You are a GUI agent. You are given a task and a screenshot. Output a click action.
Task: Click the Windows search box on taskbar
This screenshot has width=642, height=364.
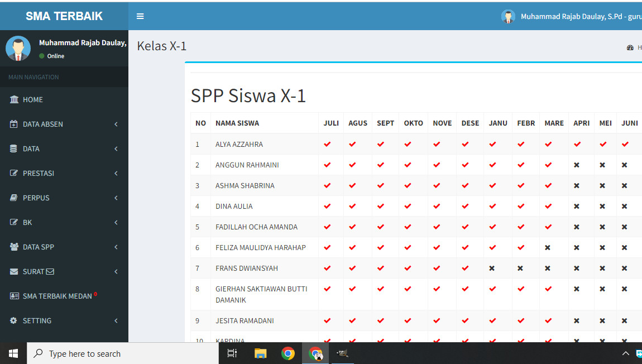click(x=123, y=353)
